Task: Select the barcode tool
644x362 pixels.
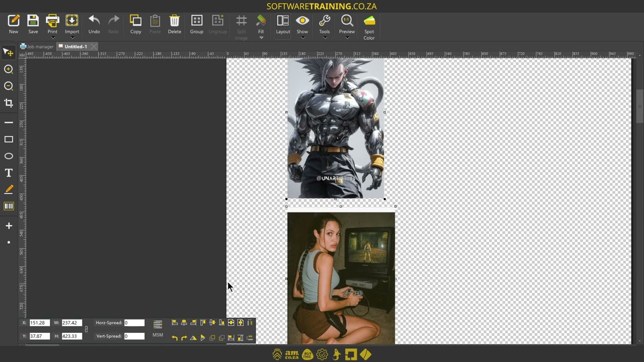Action: (9, 206)
